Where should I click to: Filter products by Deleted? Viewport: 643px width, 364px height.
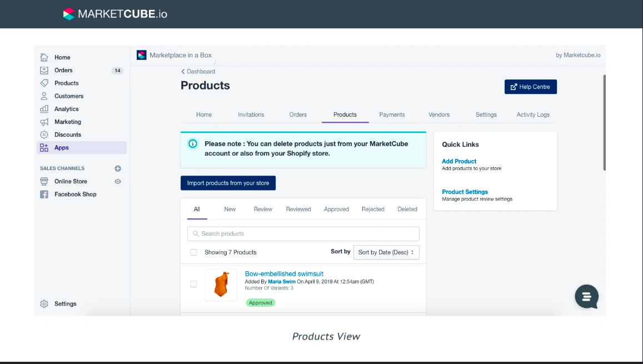(407, 209)
